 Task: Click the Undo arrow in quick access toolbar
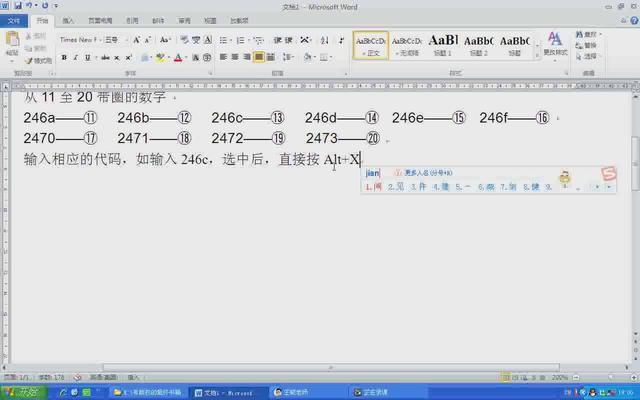point(29,6)
